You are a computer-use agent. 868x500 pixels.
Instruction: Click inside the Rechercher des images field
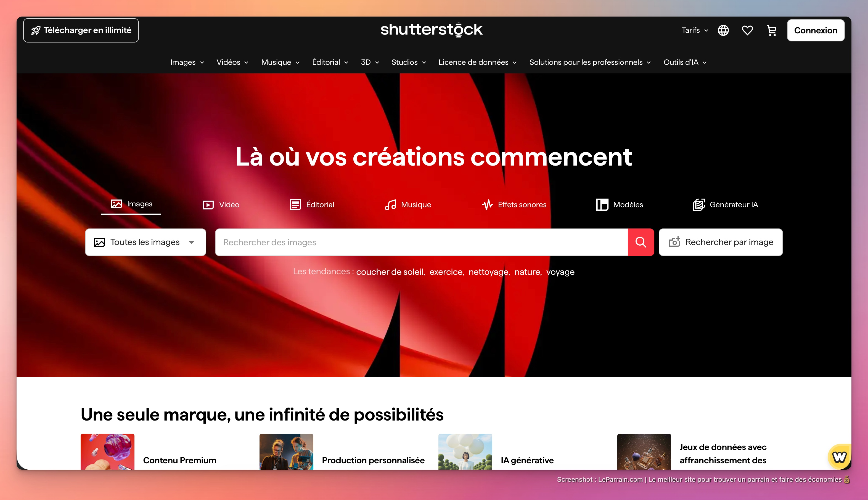click(x=412, y=242)
